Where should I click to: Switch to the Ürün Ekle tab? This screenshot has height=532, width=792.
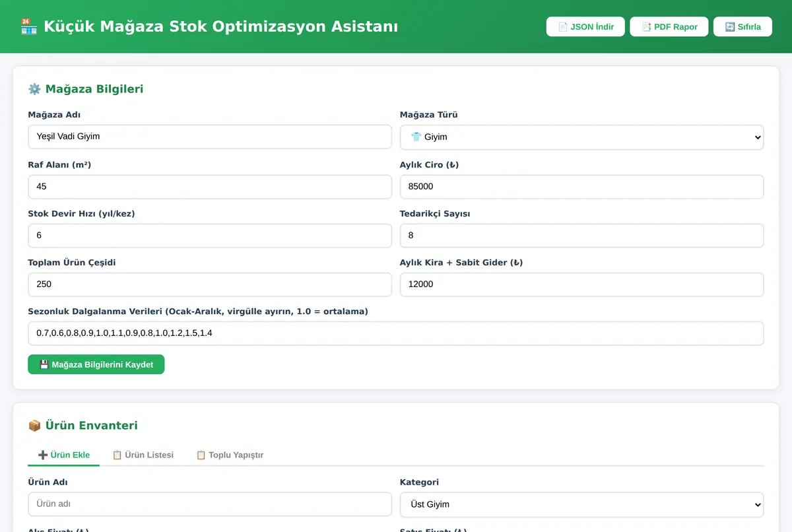coord(63,455)
